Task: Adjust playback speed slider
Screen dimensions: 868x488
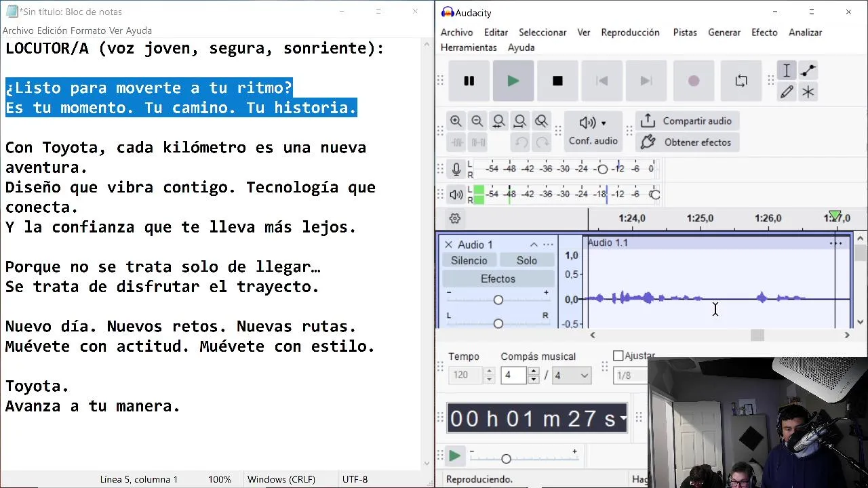Action: tap(506, 459)
